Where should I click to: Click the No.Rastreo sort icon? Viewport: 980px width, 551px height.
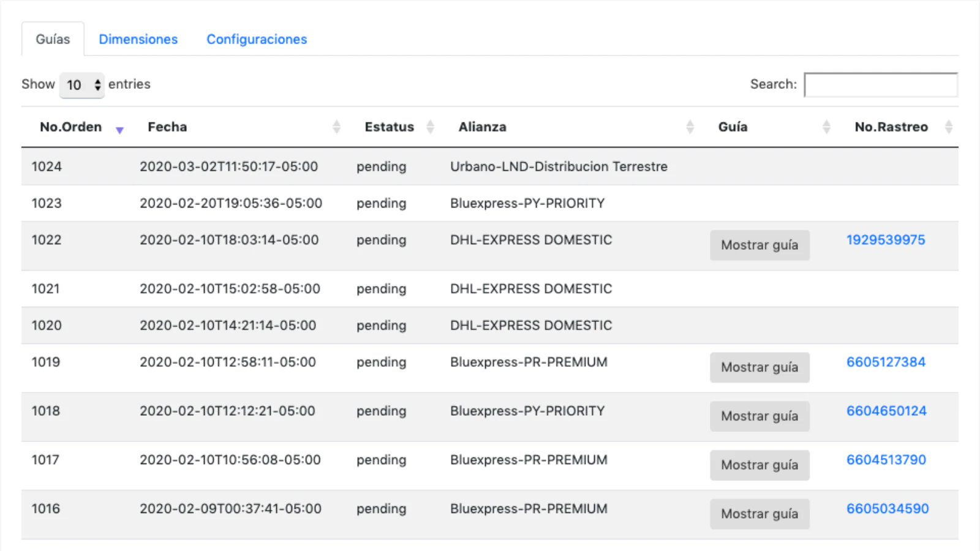click(949, 127)
